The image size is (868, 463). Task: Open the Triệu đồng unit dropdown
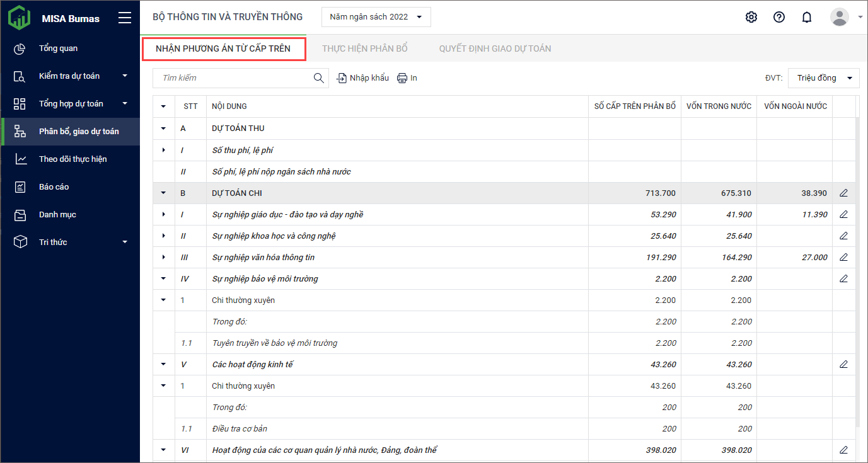[823, 78]
